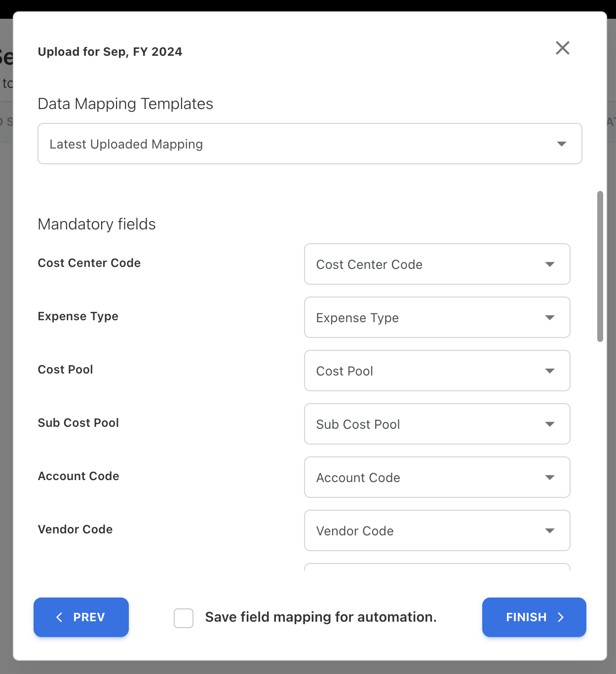Enable the save field mapping checkbox

coord(184,618)
